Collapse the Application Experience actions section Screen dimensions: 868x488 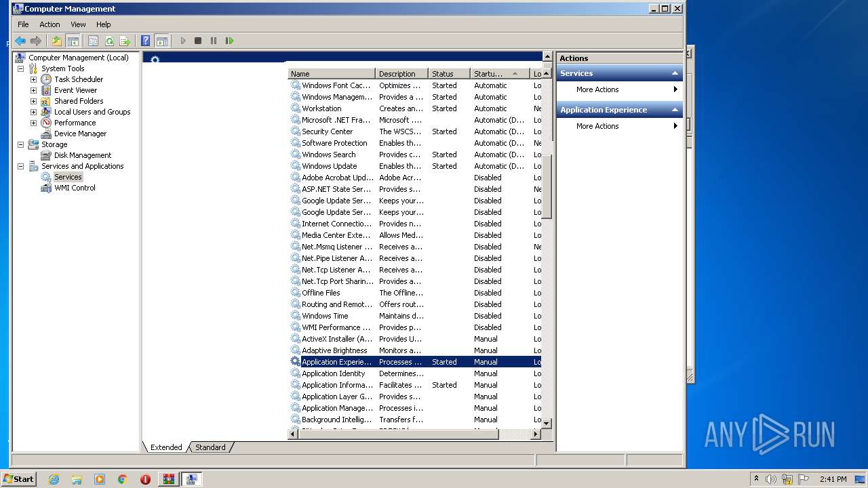(675, 110)
